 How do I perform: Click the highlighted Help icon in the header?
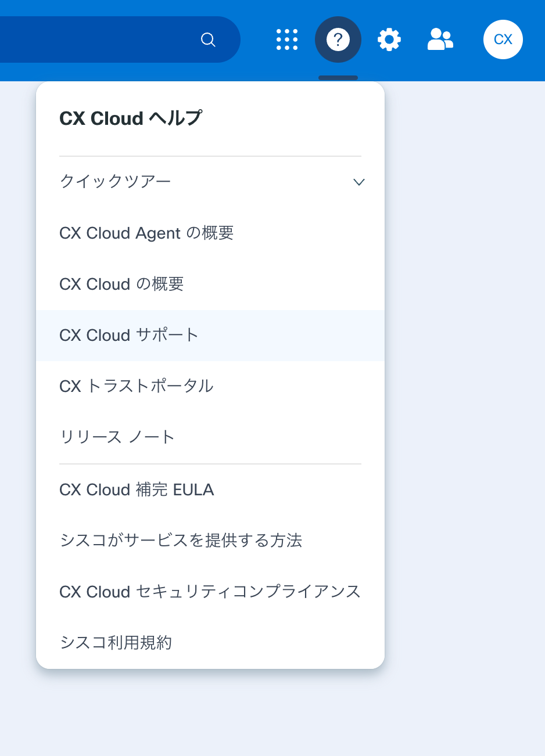(x=338, y=39)
